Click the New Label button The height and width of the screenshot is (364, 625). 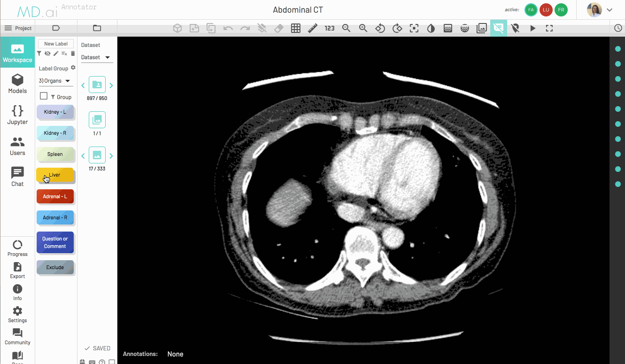(x=56, y=44)
